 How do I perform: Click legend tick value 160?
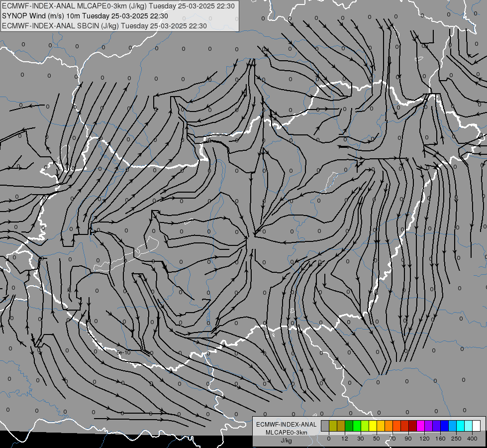tap(440, 439)
